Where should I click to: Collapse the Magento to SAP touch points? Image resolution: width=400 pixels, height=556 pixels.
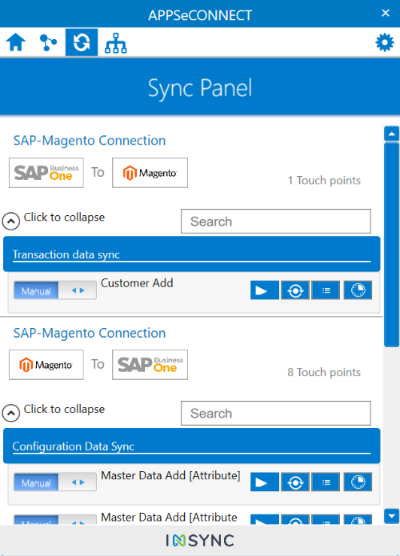(x=11, y=413)
